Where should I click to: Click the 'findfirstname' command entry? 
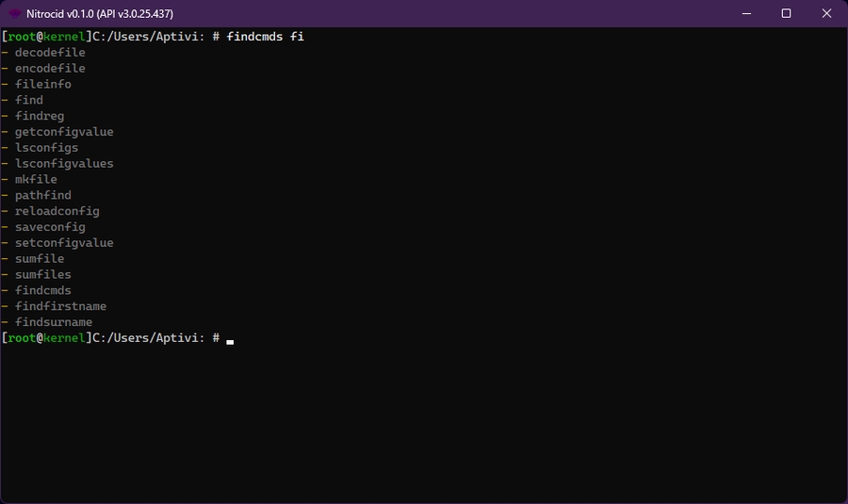click(x=60, y=306)
